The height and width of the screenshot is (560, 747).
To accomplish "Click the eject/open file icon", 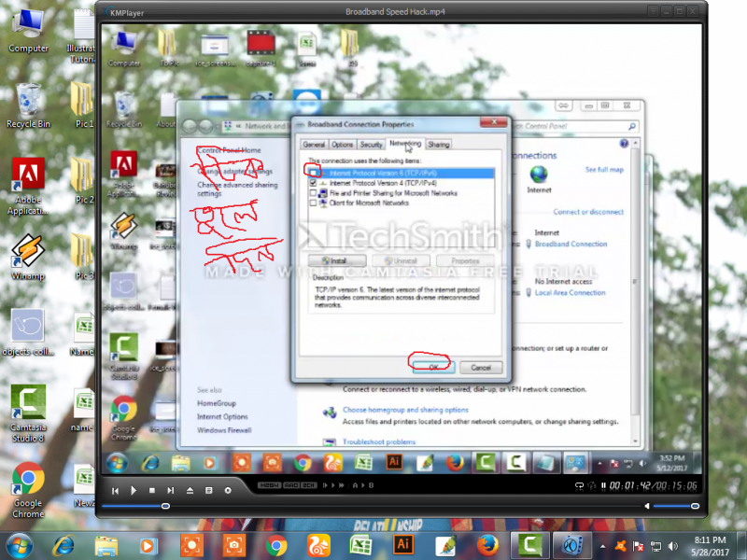I will [190, 491].
